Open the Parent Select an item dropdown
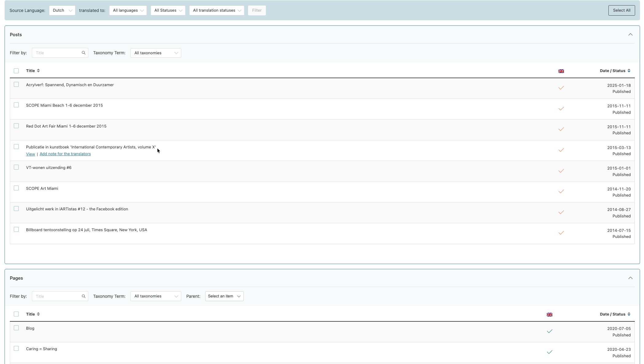The height and width of the screenshot is (364, 644). 224,296
